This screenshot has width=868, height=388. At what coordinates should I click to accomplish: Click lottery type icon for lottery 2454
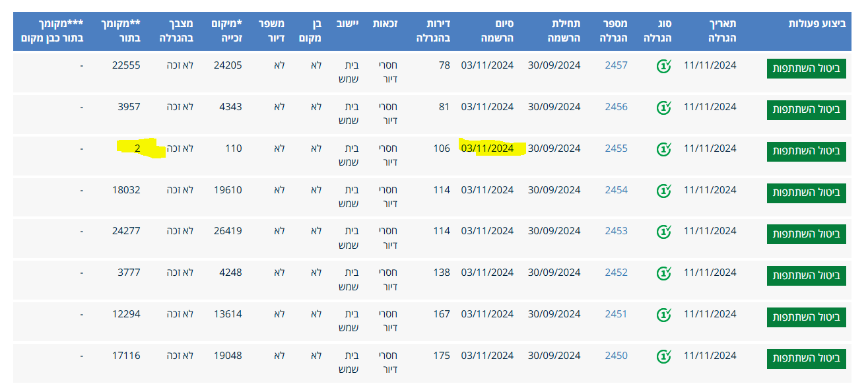point(663,191)
